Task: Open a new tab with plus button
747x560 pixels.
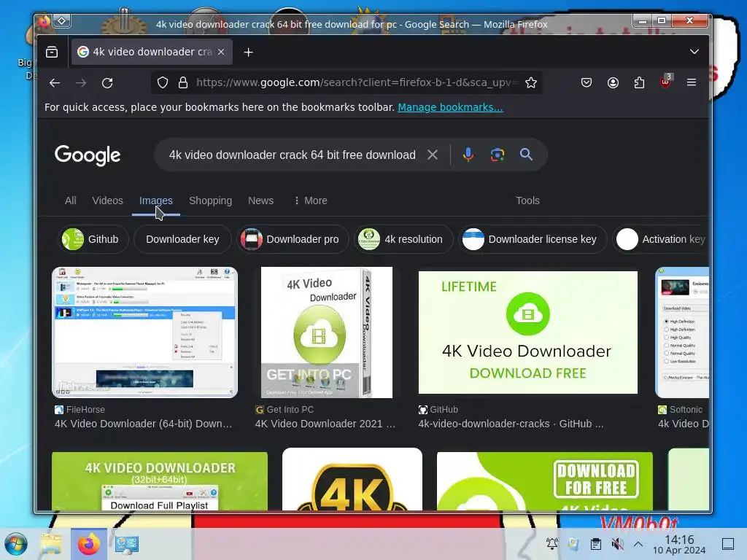Action: (x=248, y=52)
